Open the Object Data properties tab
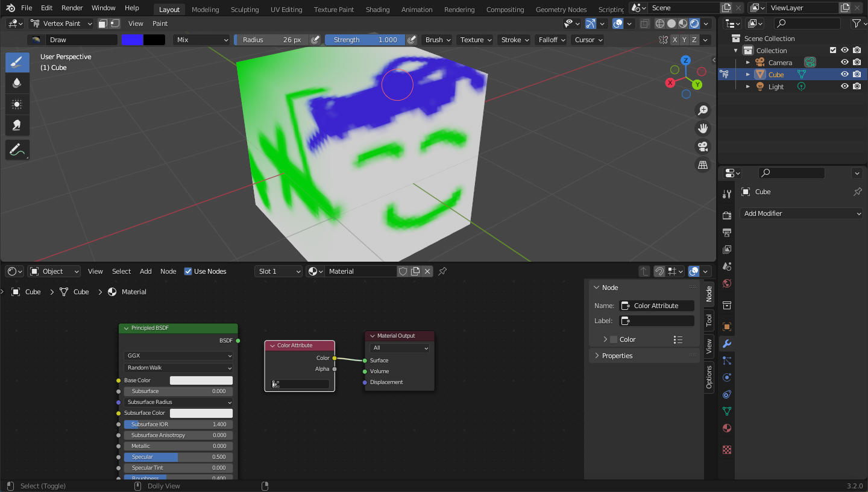 727,411
